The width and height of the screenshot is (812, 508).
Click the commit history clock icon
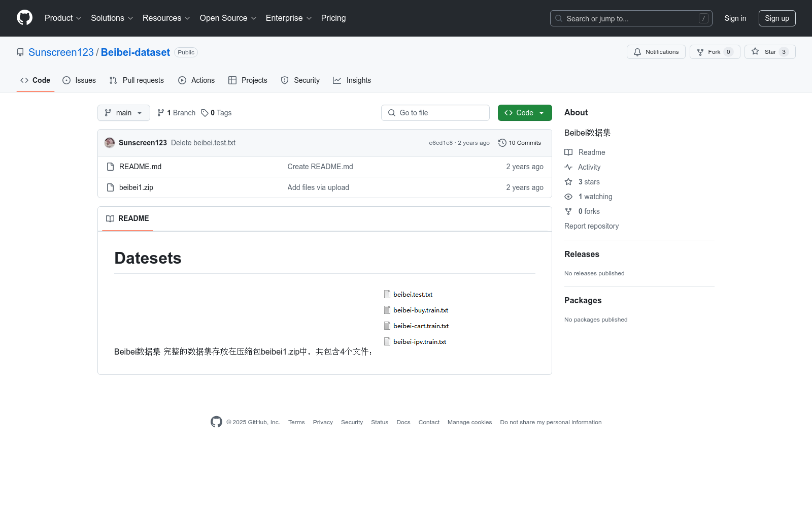(x=502, y=143)
